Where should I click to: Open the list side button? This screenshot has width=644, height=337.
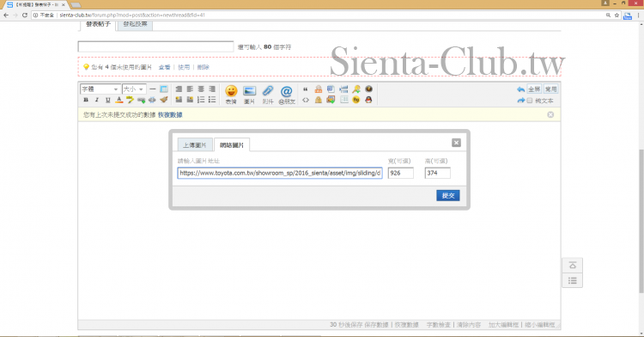(x=572, y=281)
